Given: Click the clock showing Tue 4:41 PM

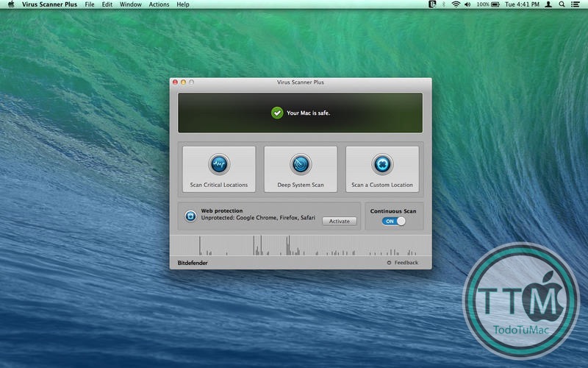Looking at the screenshot, I should [522, 4].
